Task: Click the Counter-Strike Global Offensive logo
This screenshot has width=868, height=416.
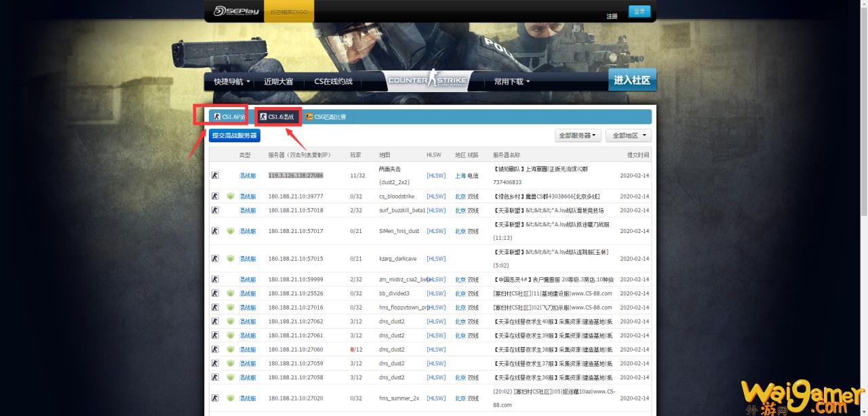Action: pyautogui.click(x=427, y=81)
